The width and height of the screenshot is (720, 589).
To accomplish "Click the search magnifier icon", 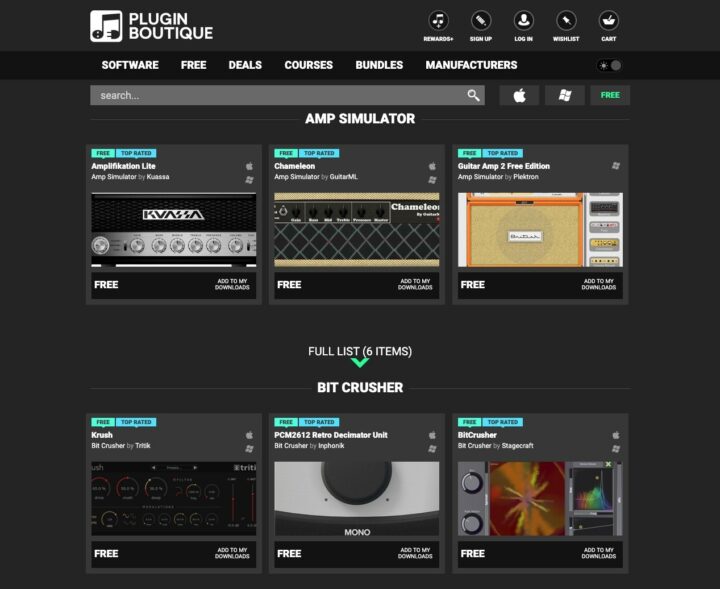I will tap(473, 96).
